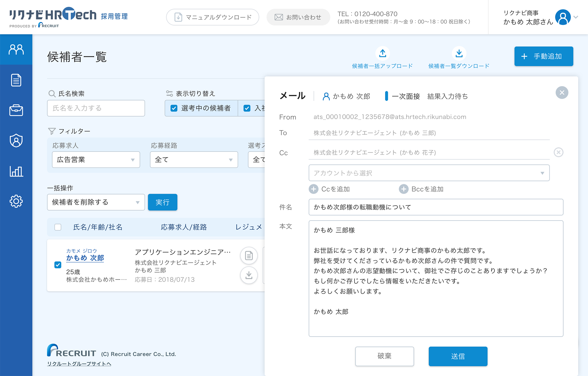The width and height of the screenshot is (588, 376).
Task: Uncheck the かもめ 次郎 row checkbox
Action: (58, 265)
